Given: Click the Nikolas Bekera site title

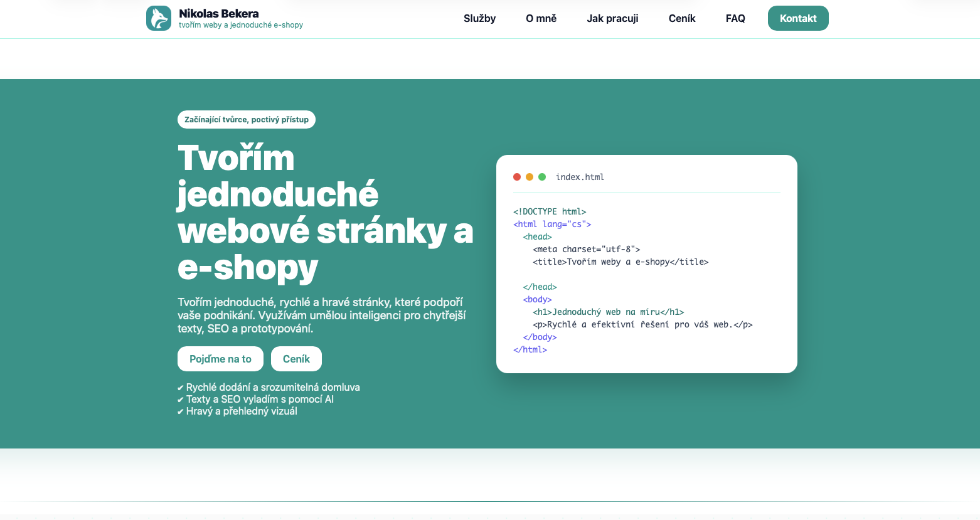Looking at the screenshot, I should click(218, 13).
